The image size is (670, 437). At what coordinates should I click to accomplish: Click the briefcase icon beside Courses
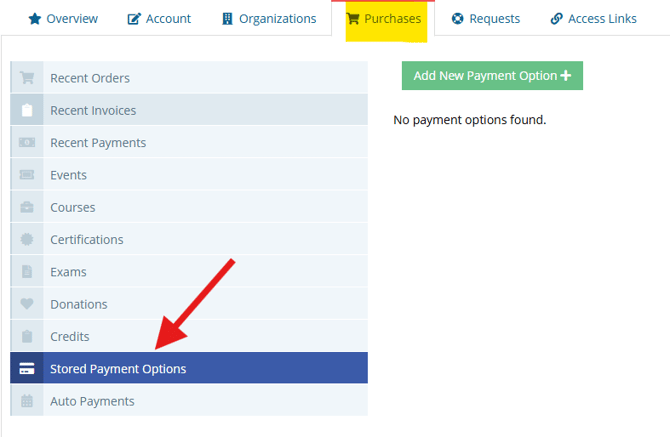pos(27,207)
